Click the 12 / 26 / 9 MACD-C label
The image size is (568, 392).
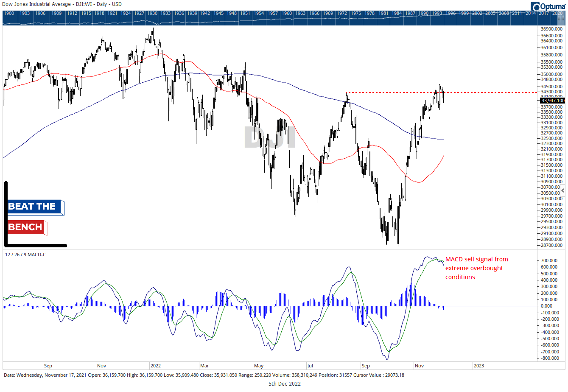click(x=25, y=255)
